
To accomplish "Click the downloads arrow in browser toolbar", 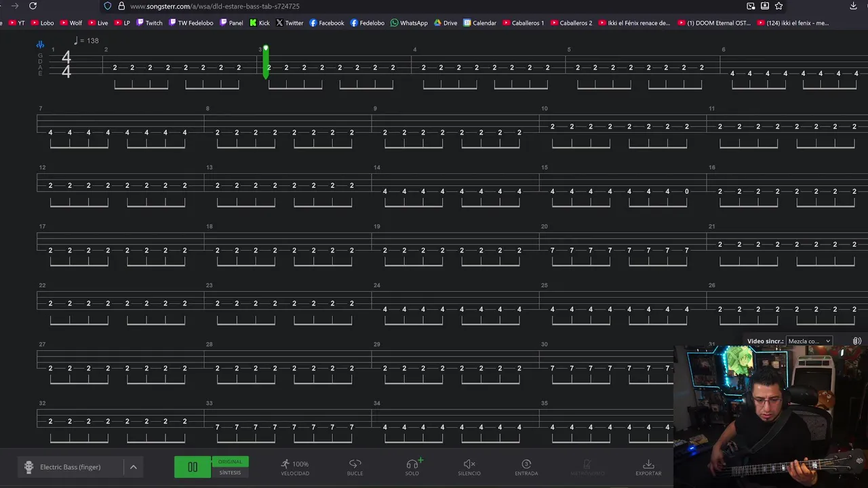I will coord(853,6).
